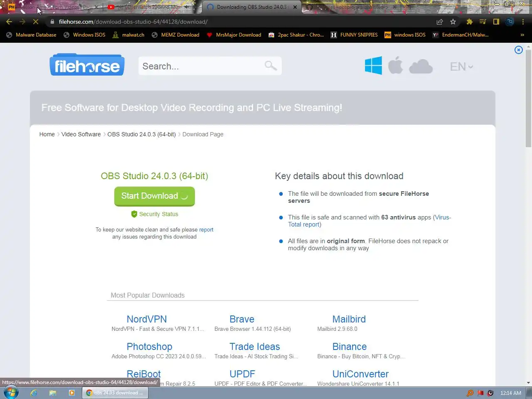Open Chrome's three-dot menu

[523, 22]
